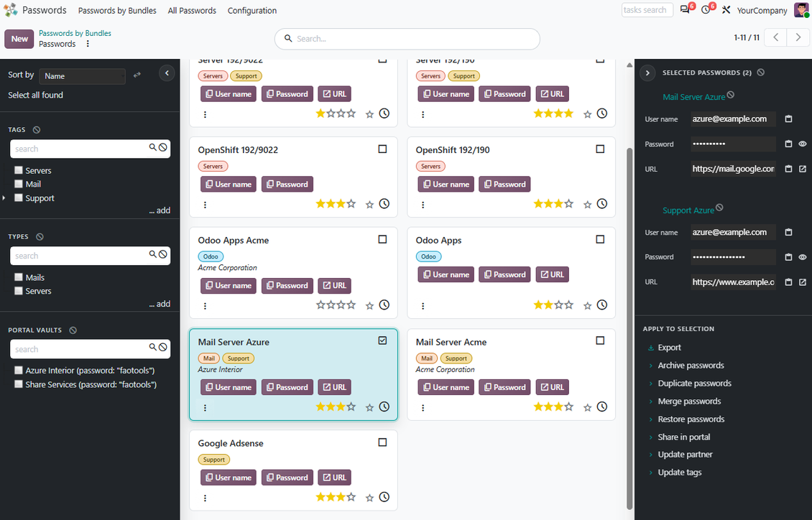Tick the Mails type checkbox
Image resolution: width=812 pixels, height=520 pixels.
[x=19, y=277]
